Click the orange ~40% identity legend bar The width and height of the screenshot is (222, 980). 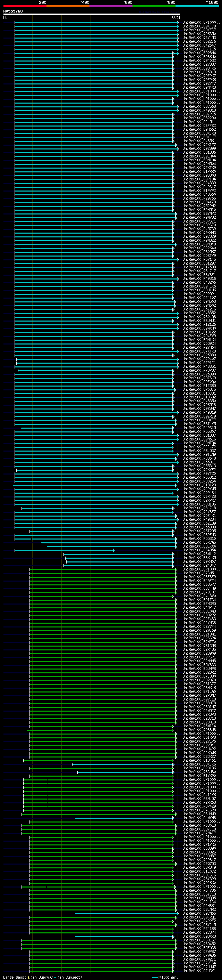pyautogui.click(x=68, y=6)
